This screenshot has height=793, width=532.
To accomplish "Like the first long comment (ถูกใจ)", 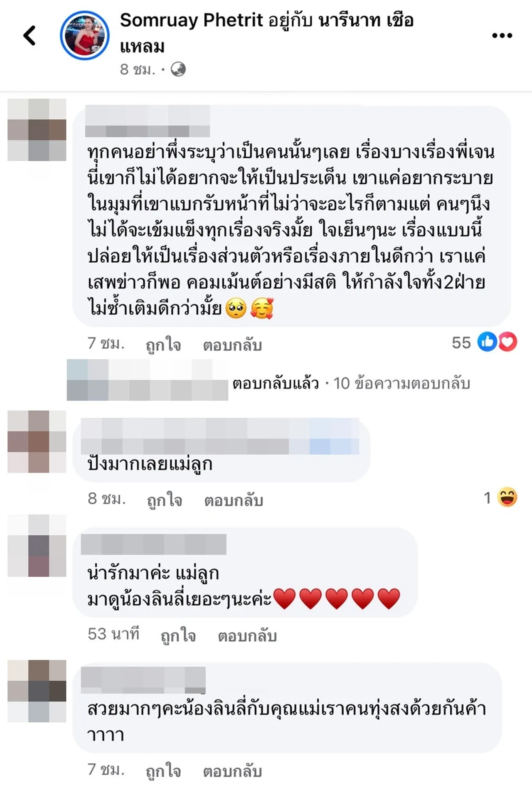I will 163,344.
